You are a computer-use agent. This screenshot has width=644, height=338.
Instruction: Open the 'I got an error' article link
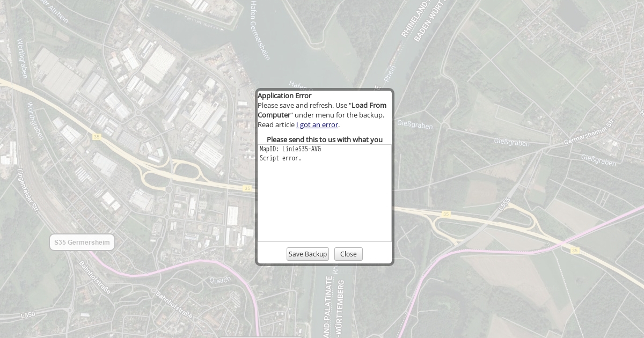pos(317,124)
